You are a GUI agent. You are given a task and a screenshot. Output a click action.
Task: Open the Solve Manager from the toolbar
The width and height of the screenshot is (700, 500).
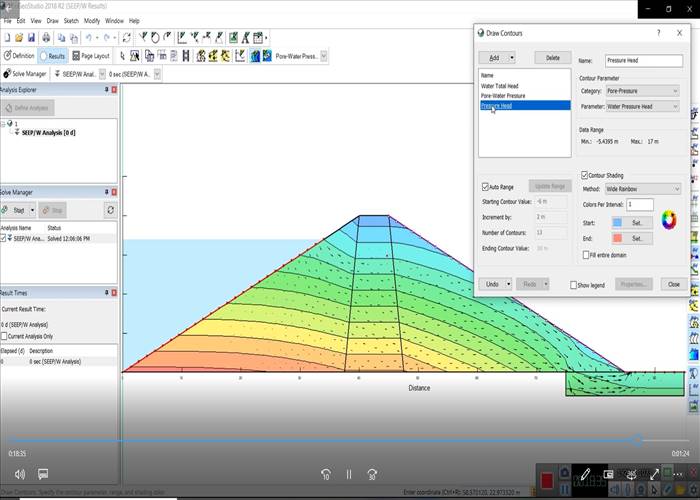click(x=27, y=73)
